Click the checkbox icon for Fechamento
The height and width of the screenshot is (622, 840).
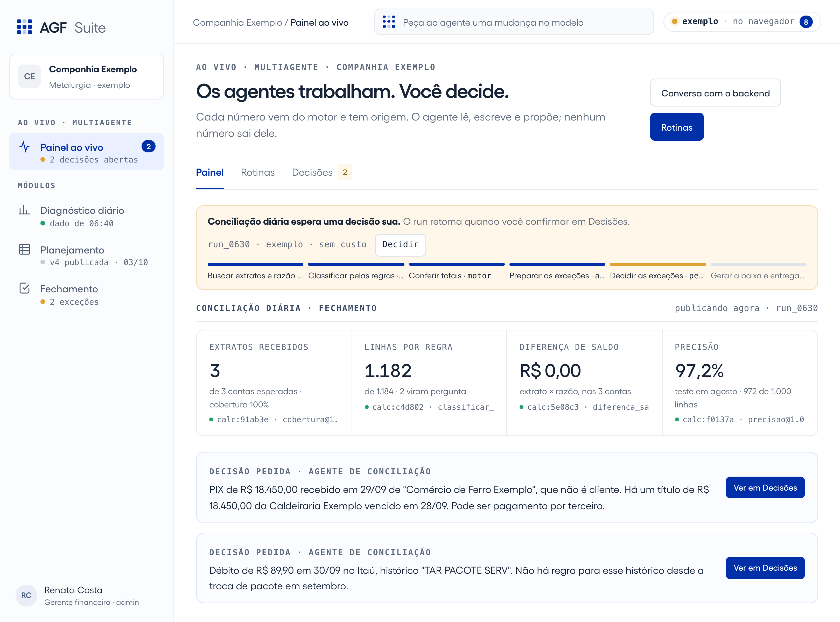point(24,288)
